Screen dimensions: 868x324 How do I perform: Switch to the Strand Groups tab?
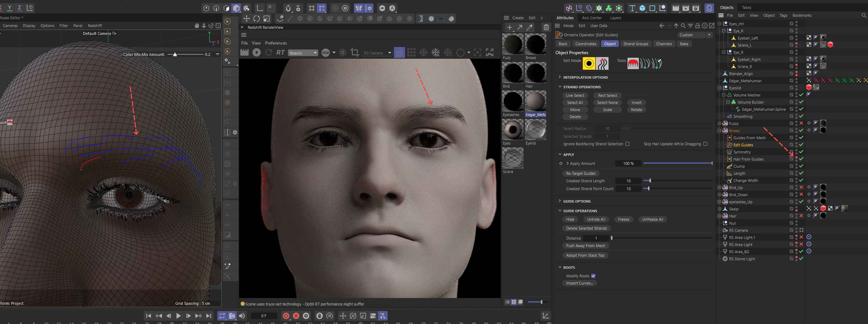click(636, 44)
